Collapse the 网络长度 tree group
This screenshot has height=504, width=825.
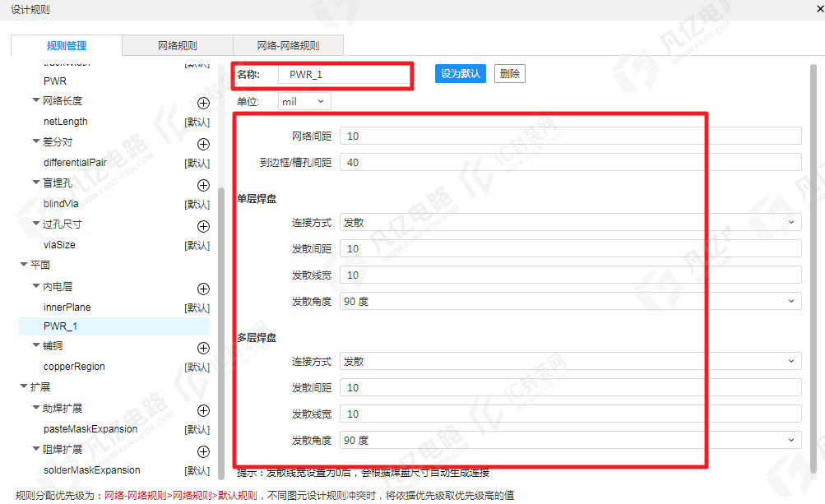pyautogui.click(x=35, y=100)
